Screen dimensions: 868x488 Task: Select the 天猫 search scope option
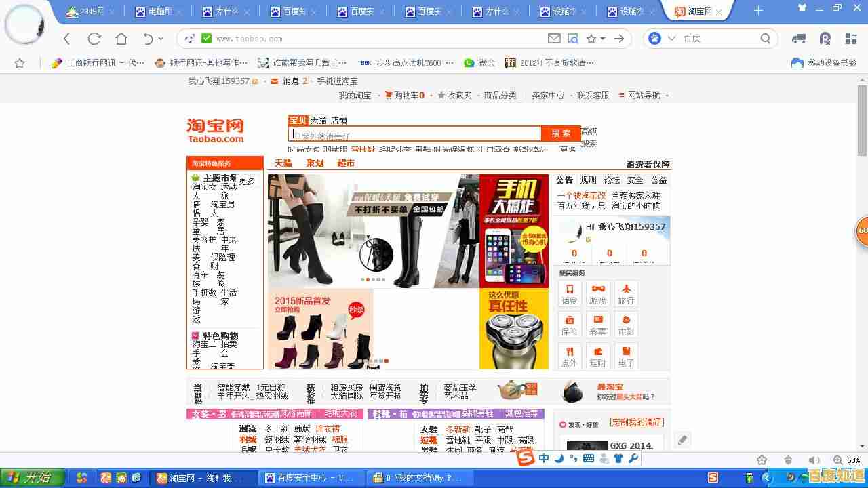317,120
